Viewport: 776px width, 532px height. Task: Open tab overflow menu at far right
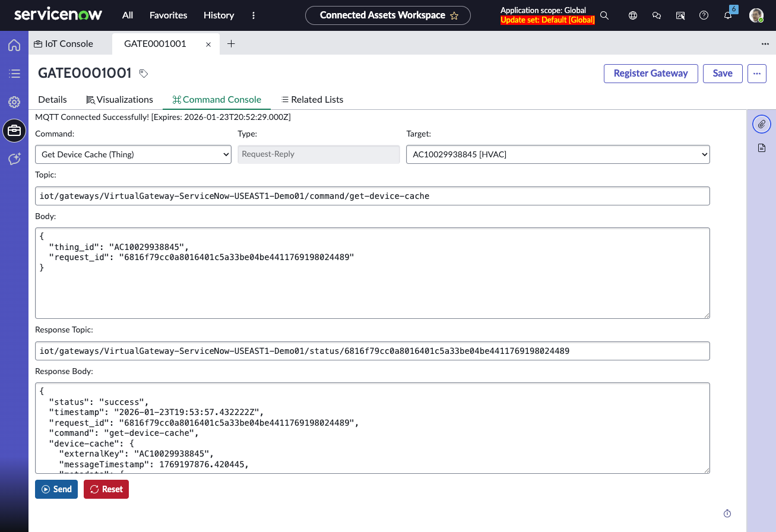tap(765, 44)
